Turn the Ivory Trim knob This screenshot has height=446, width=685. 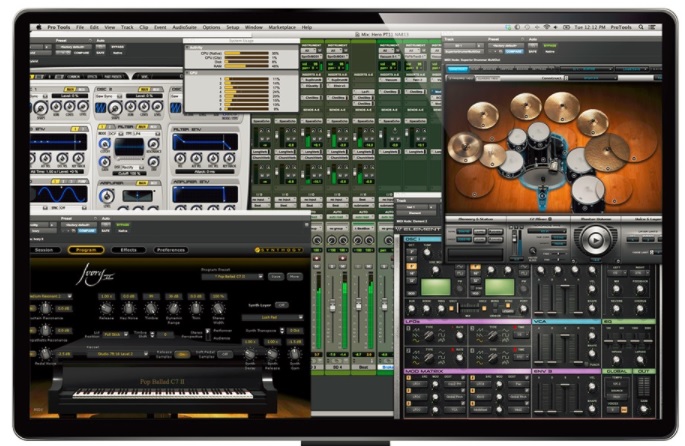[x=196, y=309]
